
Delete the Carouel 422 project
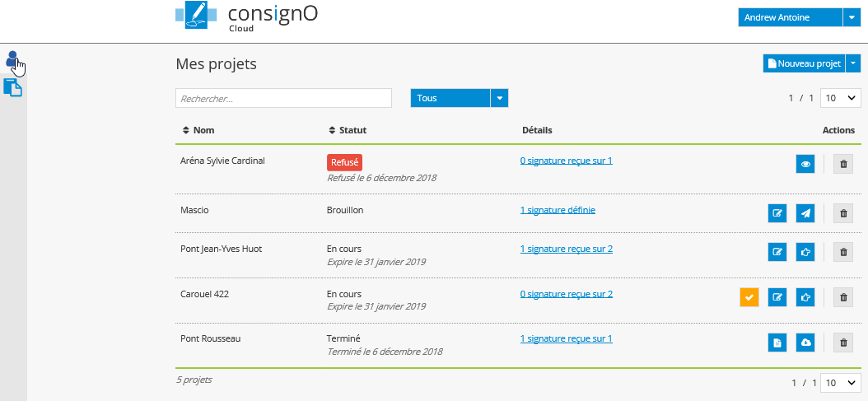click(842, 297)
